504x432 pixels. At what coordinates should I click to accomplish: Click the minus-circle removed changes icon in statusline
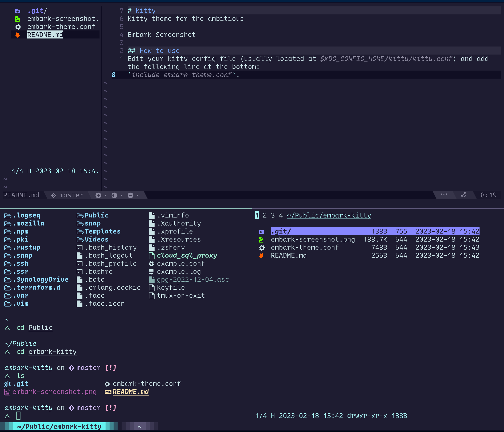pyautogui.click(x=130, y=195)
